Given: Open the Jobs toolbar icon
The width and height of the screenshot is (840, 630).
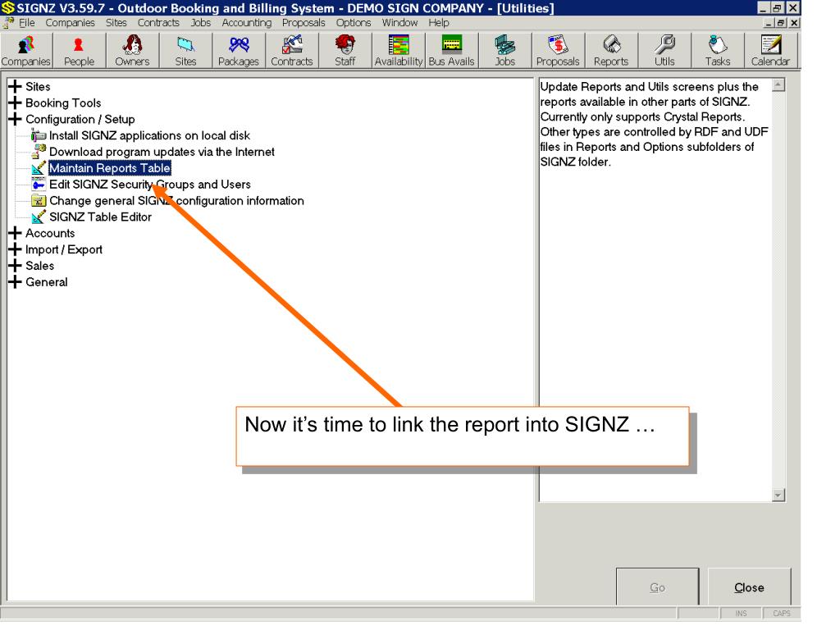Looking at the screenshot, I should click(504, 50).
